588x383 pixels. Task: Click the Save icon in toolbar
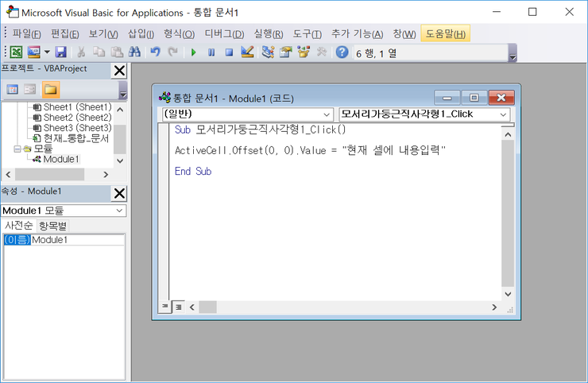pyautogui.click(x=60, y=52)
